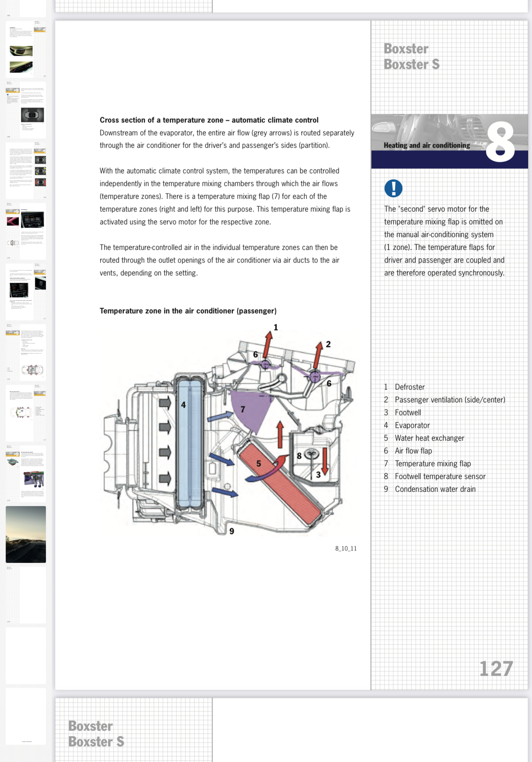Screen dimensions: 532x762
Task: Click 'Water heat exchanger' in the legend
Action: [429, 438]
